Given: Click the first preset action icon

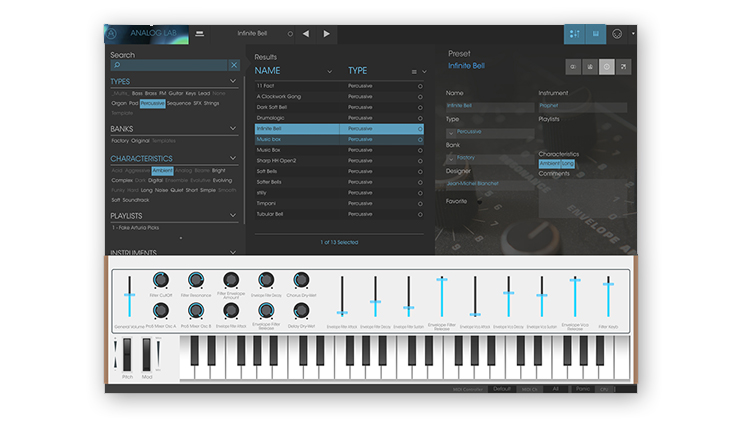Looking at the screenshot, I should click(x=573, y=67).
